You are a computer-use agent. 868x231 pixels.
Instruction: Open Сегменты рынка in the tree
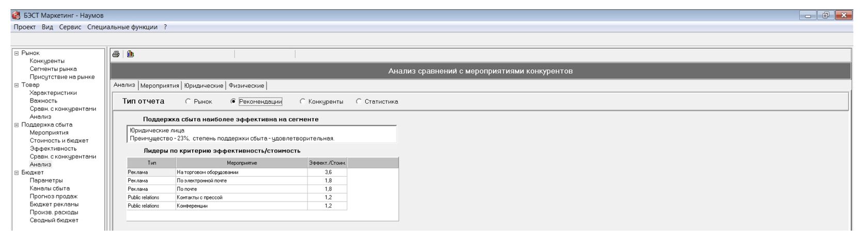(53, 69)
